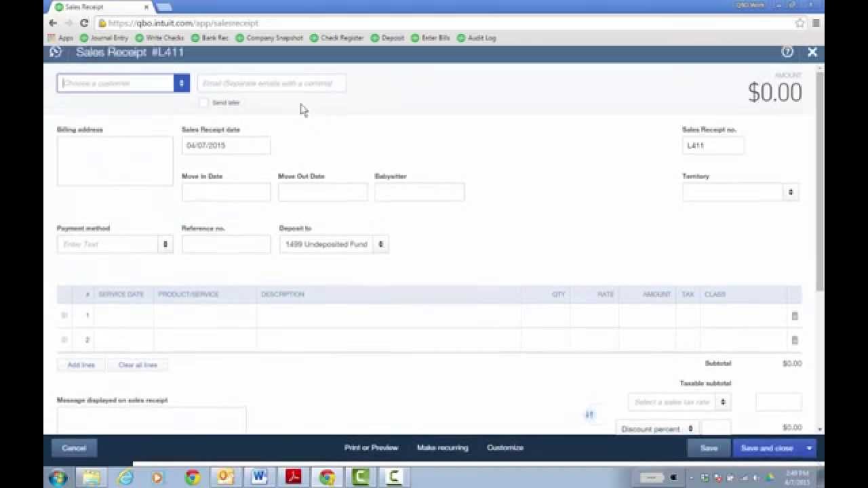
Task: Click the browser back arrow
Action: (53, 22)
